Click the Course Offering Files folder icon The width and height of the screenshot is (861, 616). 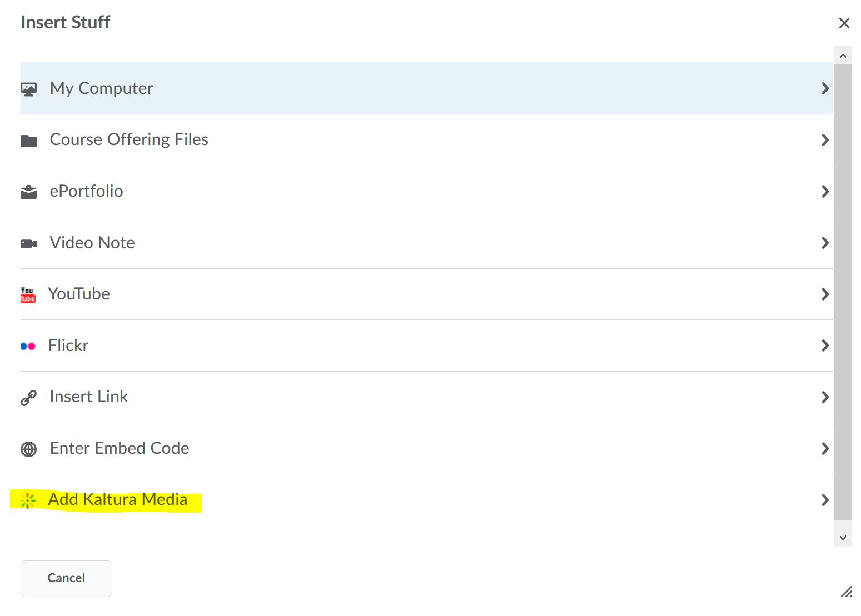coord(28,141)
